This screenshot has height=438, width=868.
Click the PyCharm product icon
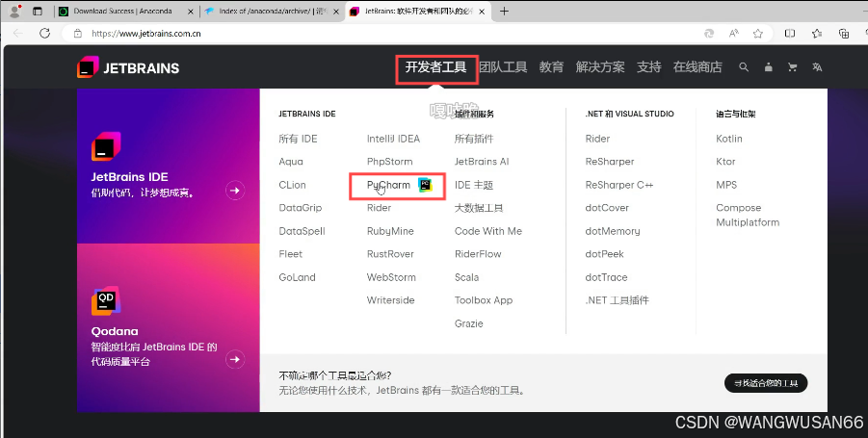(425, 185)
